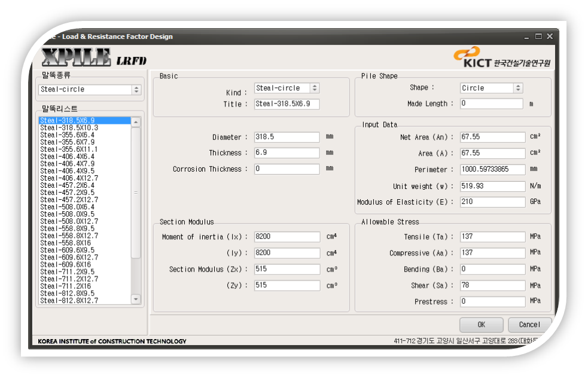The width and height of the screenshot is (588, 378).
Task: Click the Bending (Ba) field
Action: [493, 269]
